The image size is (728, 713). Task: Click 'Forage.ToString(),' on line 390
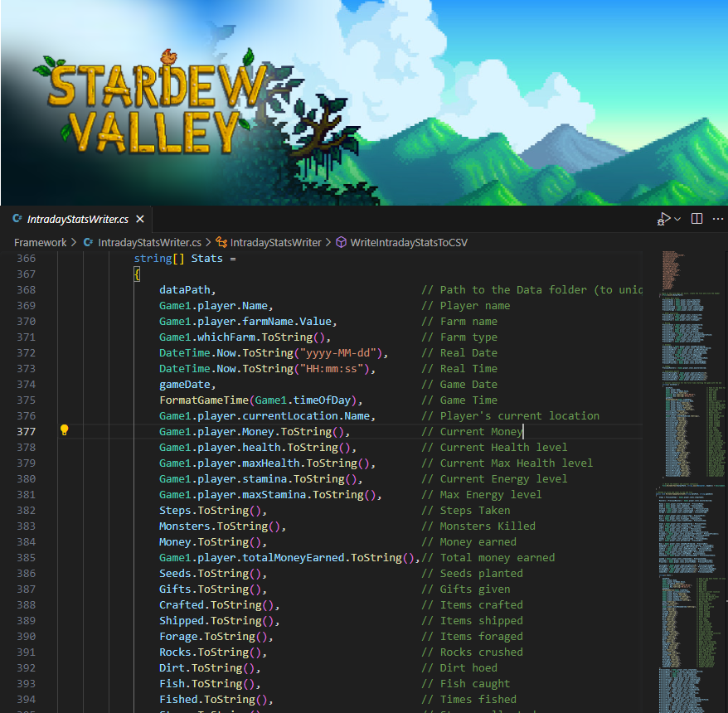point(216,637)
